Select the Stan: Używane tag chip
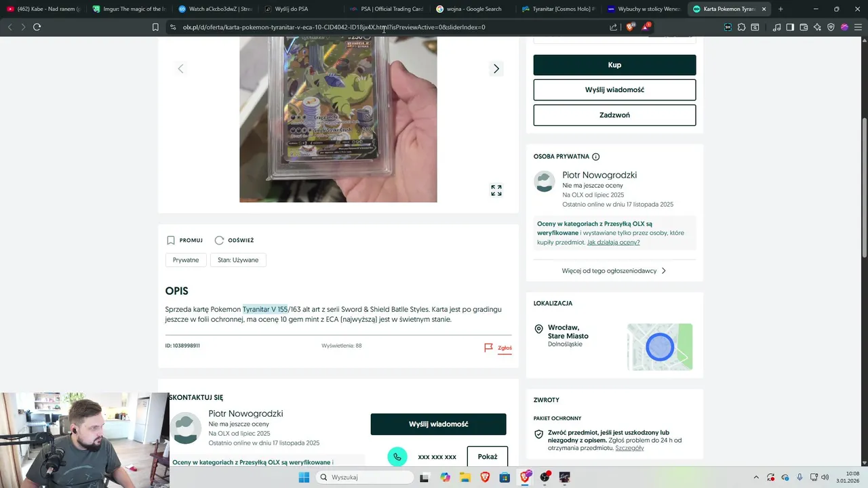 (x=238, y=260)
